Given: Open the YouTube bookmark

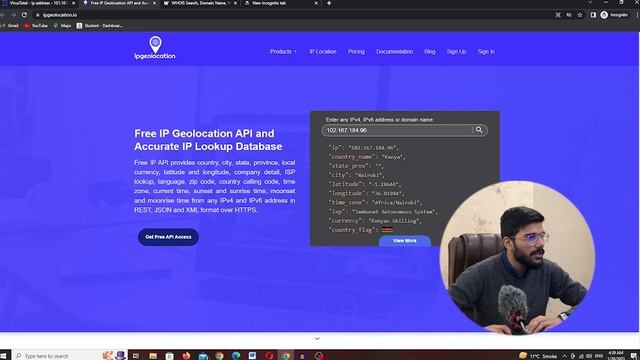Looking at the screenshot, I should 36,25.
